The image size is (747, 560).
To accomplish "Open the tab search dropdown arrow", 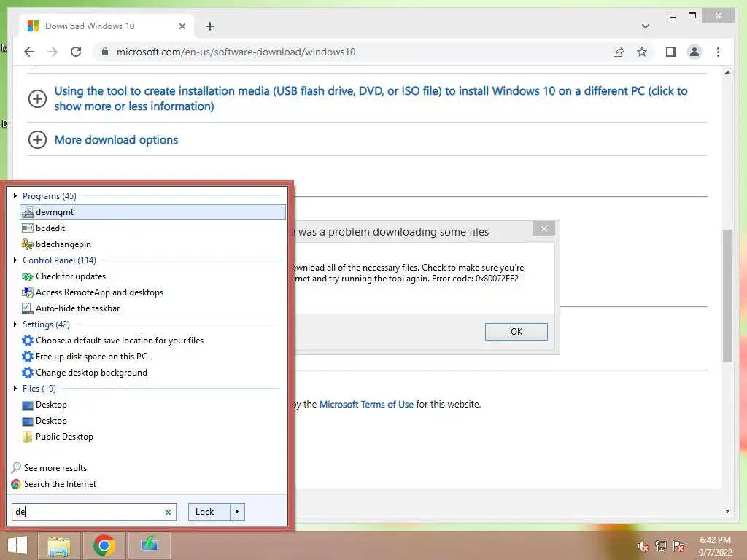I will [646, 26].
